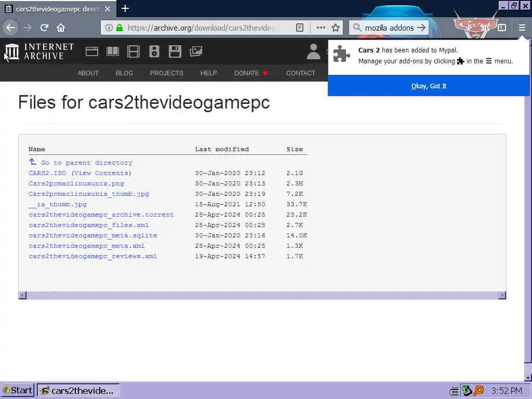This screenshot has width=532, height=399.
Task: Click the keyboard tray icon
Action: 454,391
